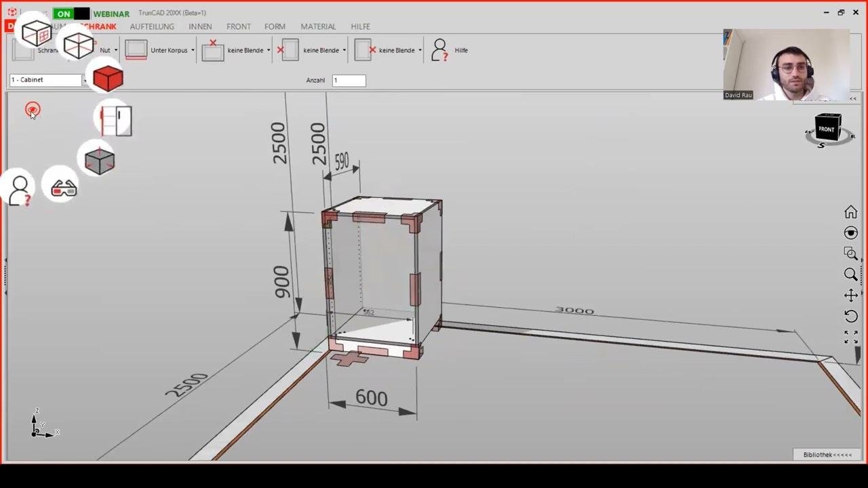Switch to the FRONT tab
868x488 pixels.
239,26
